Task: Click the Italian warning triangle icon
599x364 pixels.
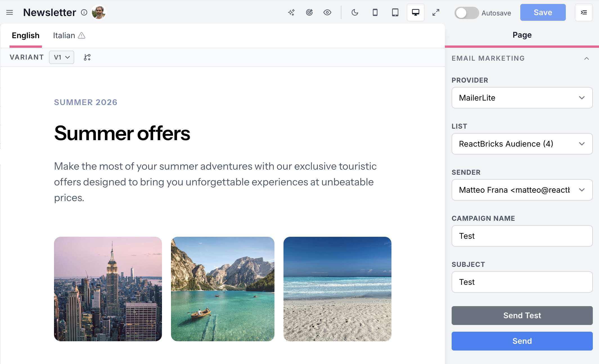Action: pyautogui.click(x=82, y=35)
